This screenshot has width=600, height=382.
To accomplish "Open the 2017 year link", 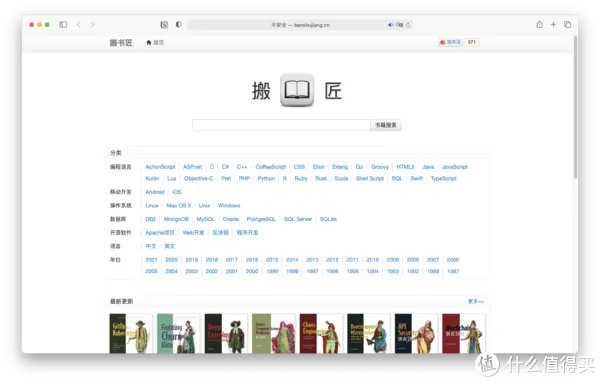I will pos(232,260).
